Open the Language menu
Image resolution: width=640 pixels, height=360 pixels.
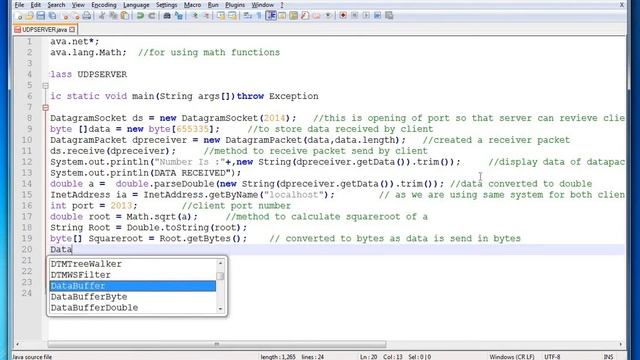(x=136, y=5)
